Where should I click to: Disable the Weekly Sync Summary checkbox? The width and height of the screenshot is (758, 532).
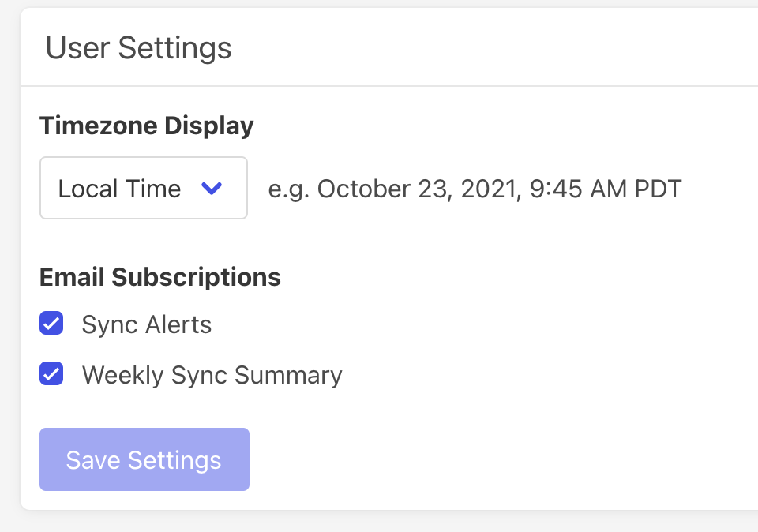coord(51,373)
